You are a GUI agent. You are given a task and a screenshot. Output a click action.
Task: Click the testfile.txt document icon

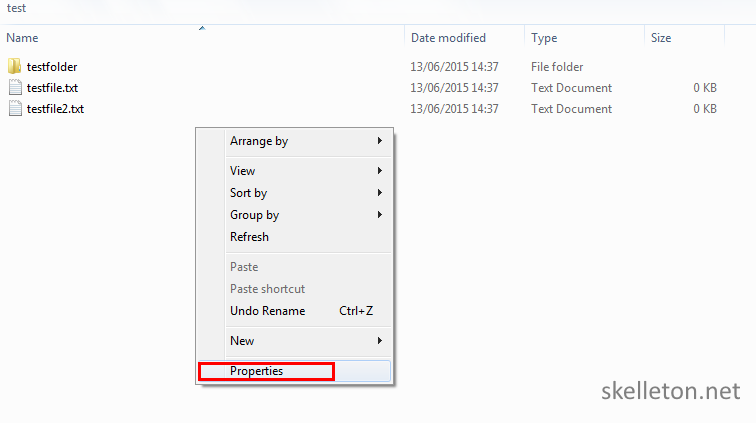[15, 87]
